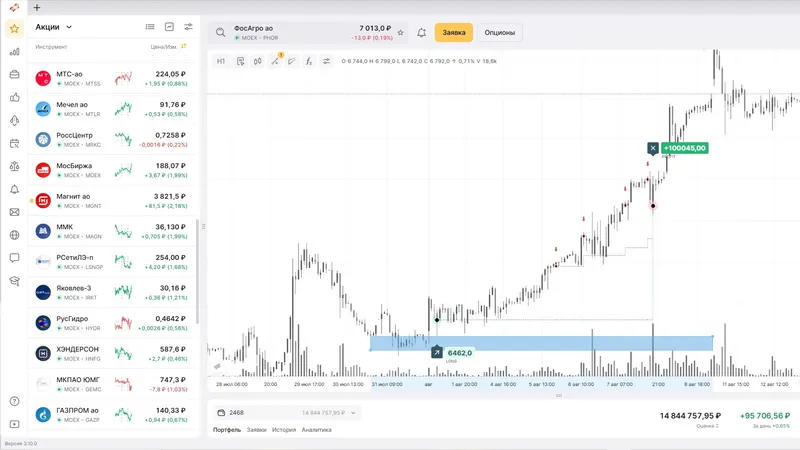Switch the watchlist to list view icon
The image size is (800, 450).
(150, 27)
